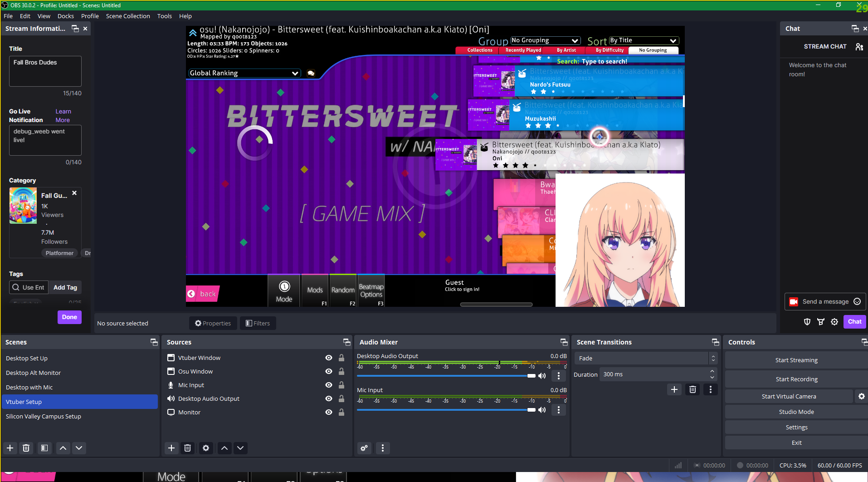Open the Scene Collection menu
Viewport: 868px width, 482px height.
127,16
